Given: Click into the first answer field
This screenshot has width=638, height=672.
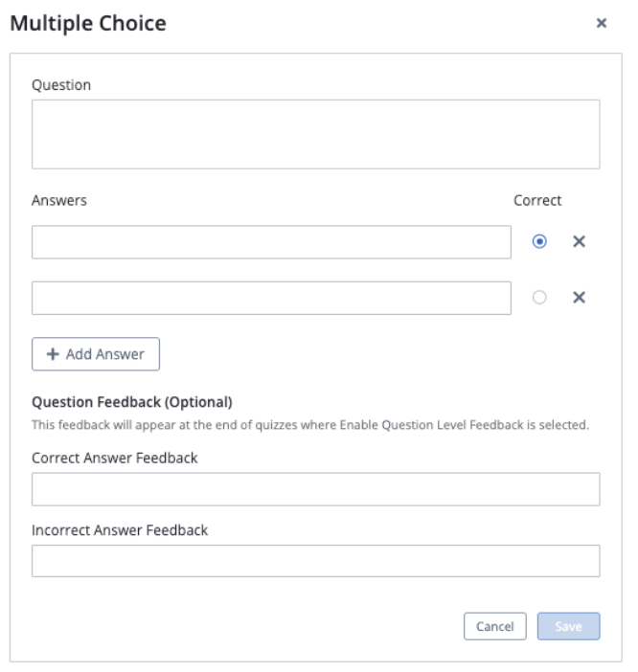Looking at the screenshot, I should point(271,242).
